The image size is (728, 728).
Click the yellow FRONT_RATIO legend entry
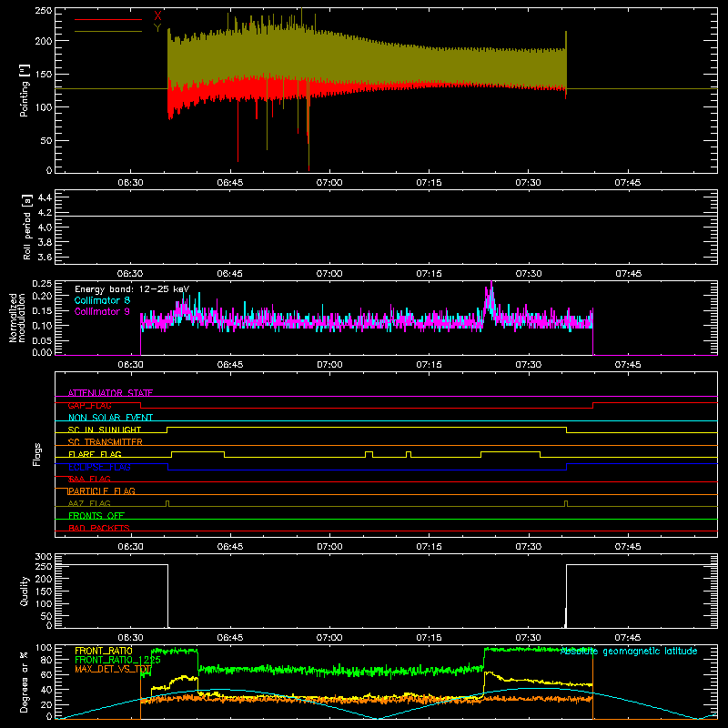click(x=104, y=651)
